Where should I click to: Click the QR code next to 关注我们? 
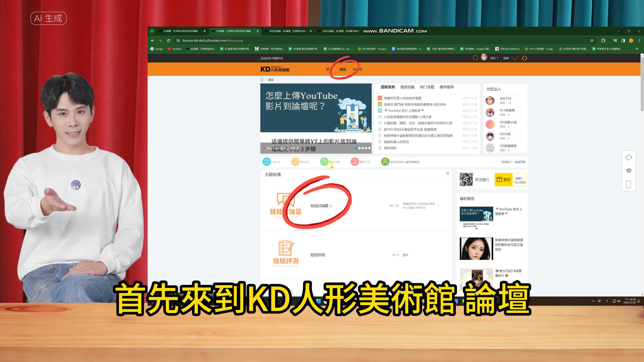[x=466, y=179]
